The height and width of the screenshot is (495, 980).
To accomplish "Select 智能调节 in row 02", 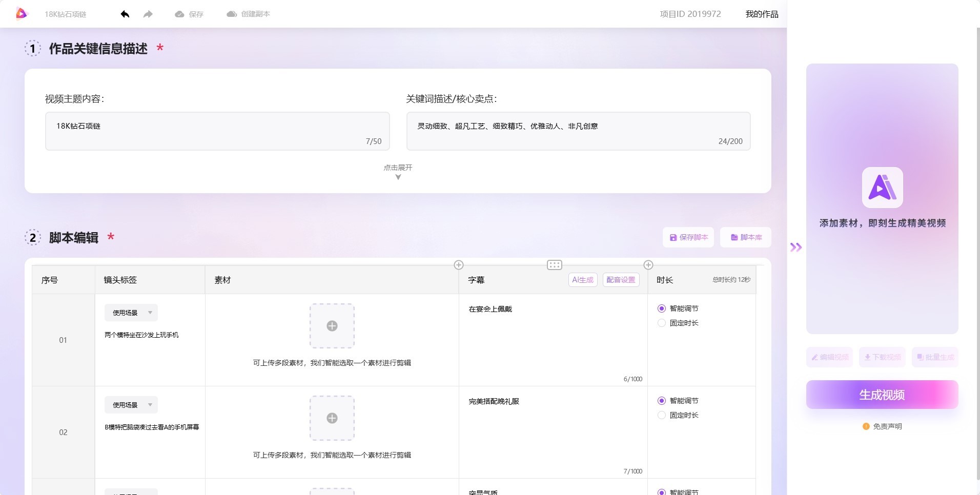I will [678, 401].
